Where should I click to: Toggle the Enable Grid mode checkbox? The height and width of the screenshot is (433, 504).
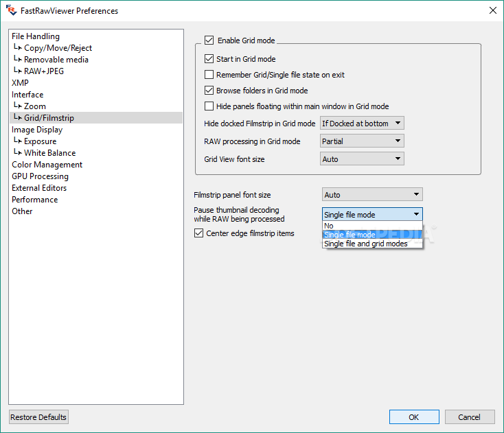(209, 40)
